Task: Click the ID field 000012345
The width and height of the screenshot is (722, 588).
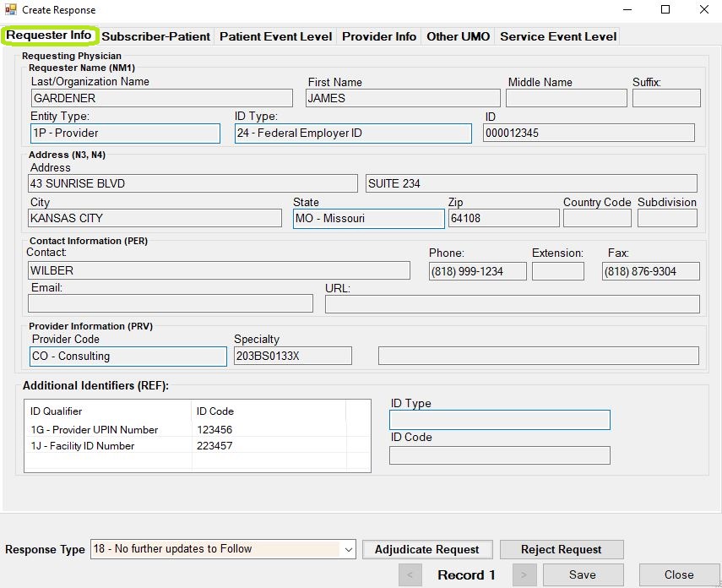Action: (589, 133)
